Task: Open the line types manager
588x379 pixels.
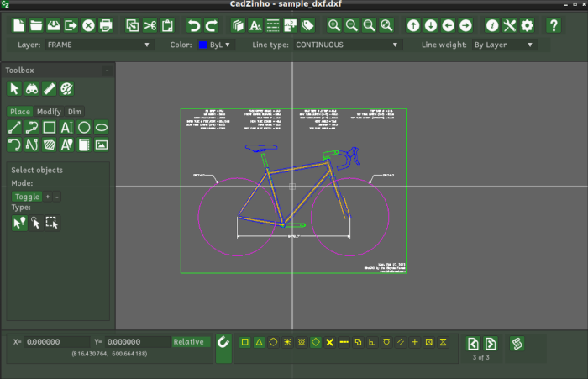Action: [273, 25]
